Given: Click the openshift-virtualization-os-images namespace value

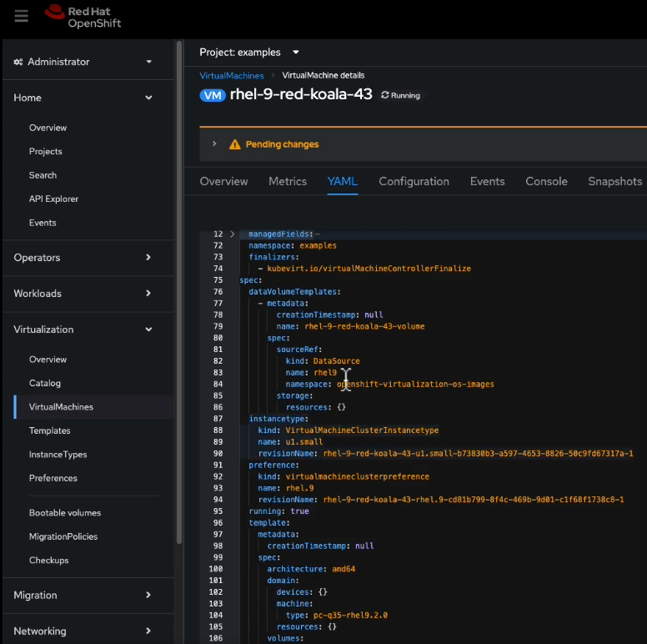Looking at the screenshot, I should pos(415,385).
